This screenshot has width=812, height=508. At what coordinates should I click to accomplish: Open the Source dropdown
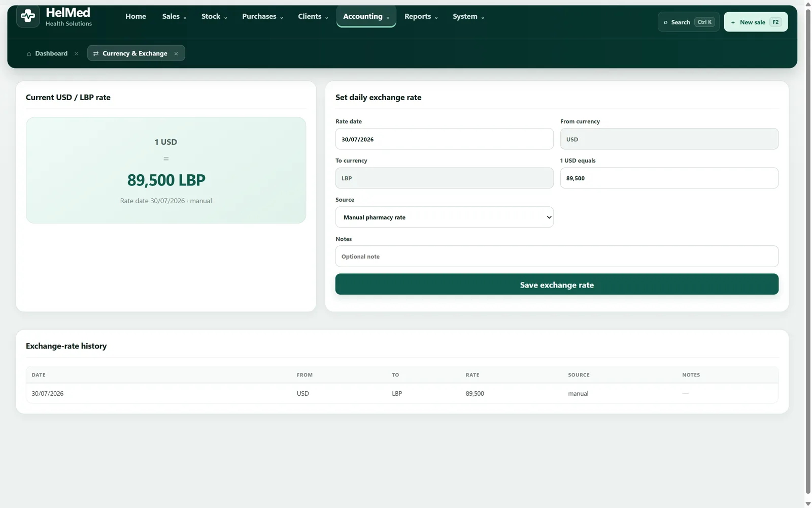pos(444,217)
